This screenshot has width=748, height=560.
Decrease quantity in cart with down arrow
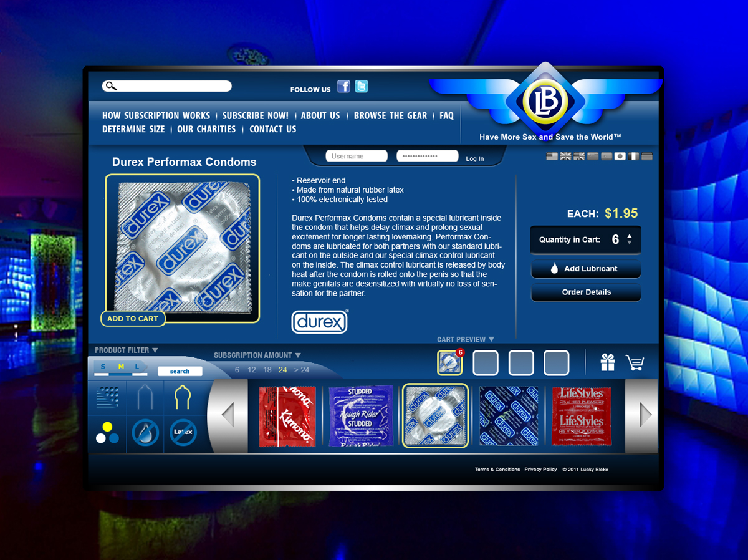pyautogui.click(x=630, y=243)
